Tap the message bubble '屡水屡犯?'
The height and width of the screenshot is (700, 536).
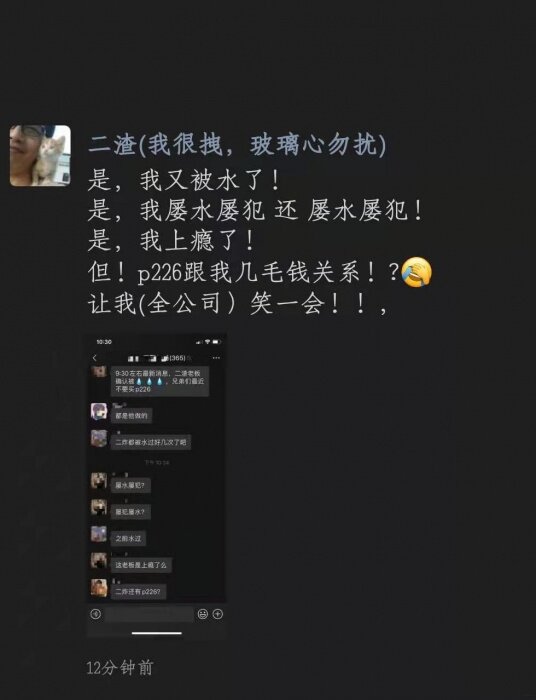point(130,485)
